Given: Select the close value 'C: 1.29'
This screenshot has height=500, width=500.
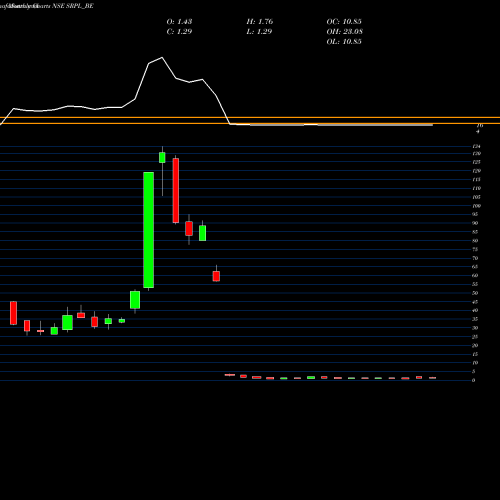Looking at the screenshot, I should coord(179,31).
